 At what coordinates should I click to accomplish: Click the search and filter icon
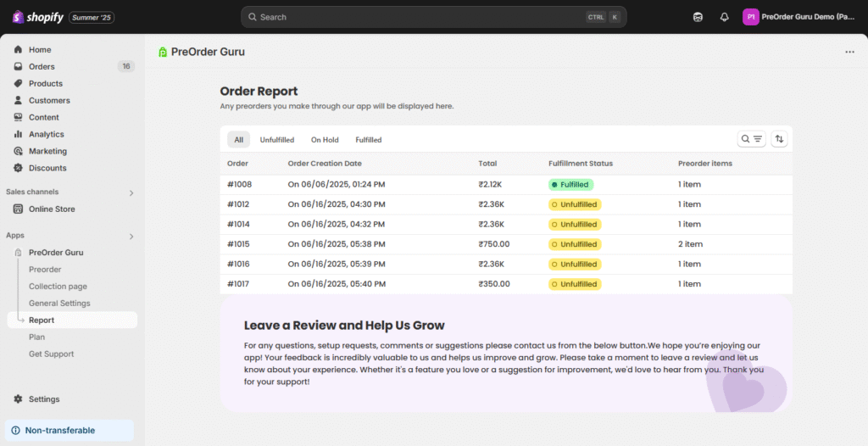tap(752, 139)
